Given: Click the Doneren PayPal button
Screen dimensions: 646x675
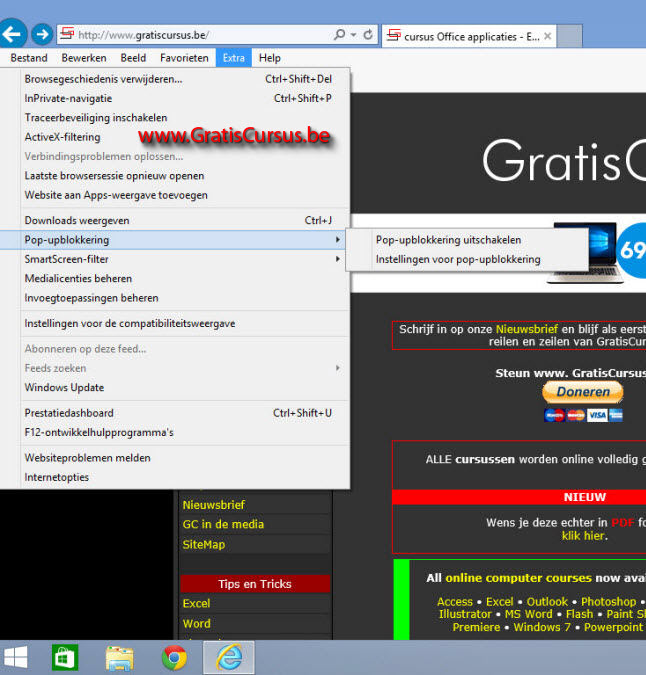Looking at the screenshot, I should coord(583,392).
